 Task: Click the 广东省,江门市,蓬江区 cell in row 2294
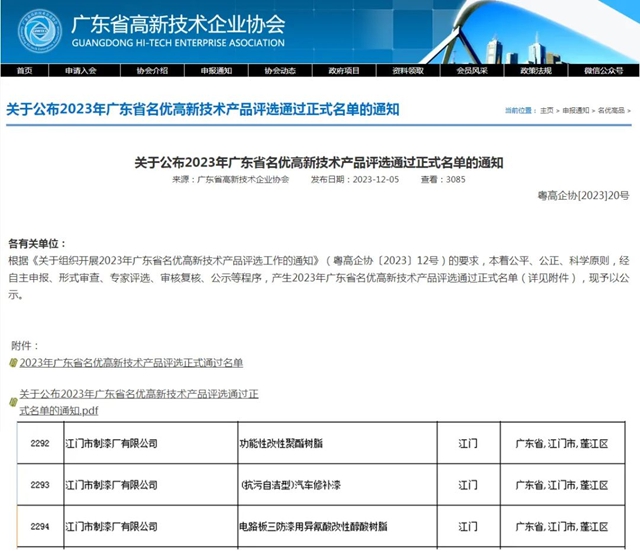pyautogui.click(x=562, y=526)
